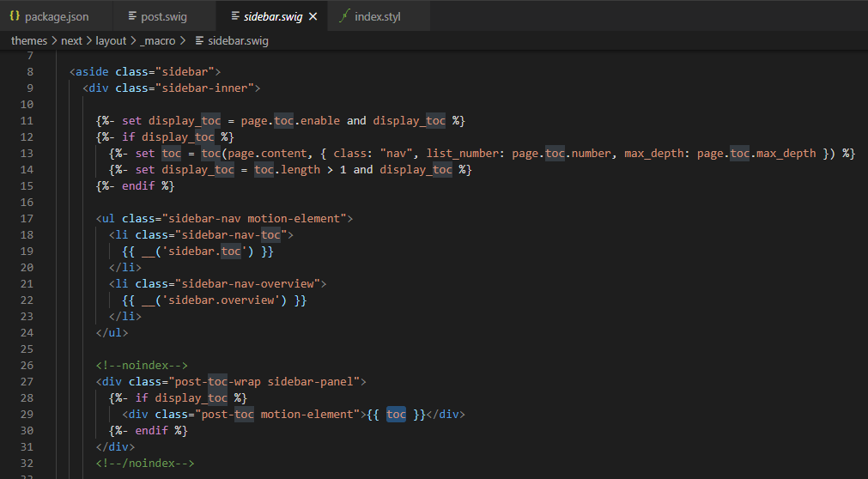Open the post.swig tab

pos(164,16)
